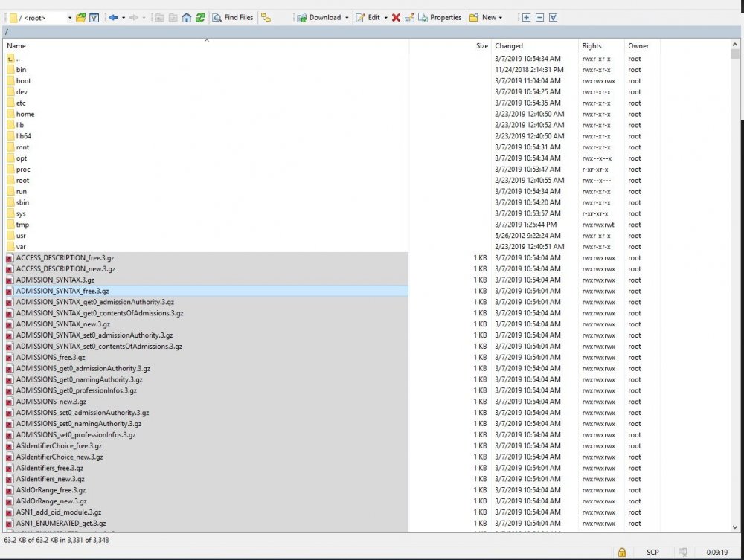Viewport: 744px width, 560px height.
Task: Click the greyed forward arrow icon
Action: [x=133, y=18]
